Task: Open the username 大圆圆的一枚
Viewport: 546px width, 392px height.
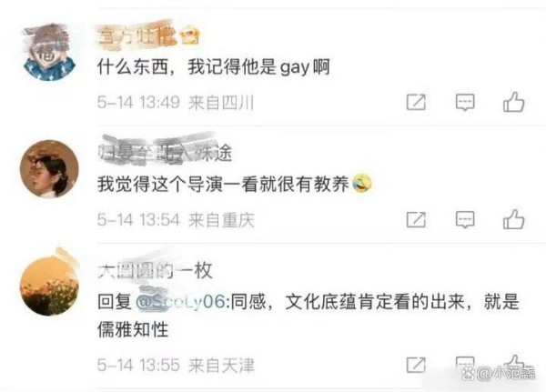Action: click(155, 270)
